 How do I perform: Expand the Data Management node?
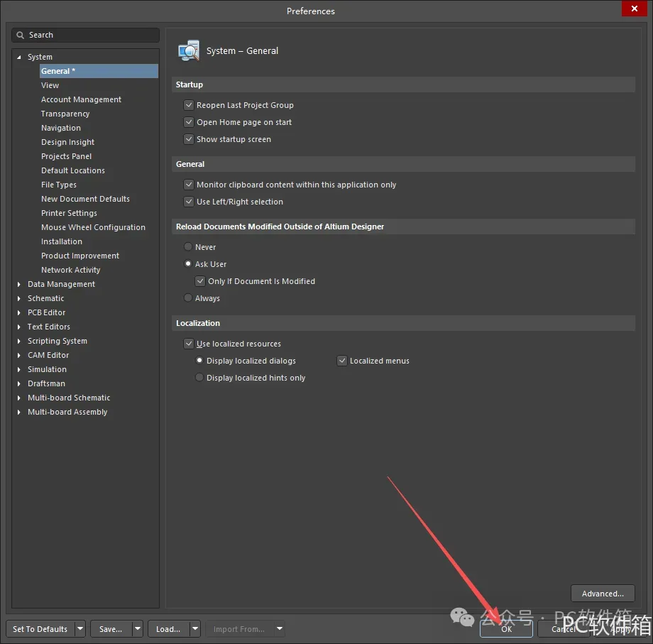(x=18, y=284)
